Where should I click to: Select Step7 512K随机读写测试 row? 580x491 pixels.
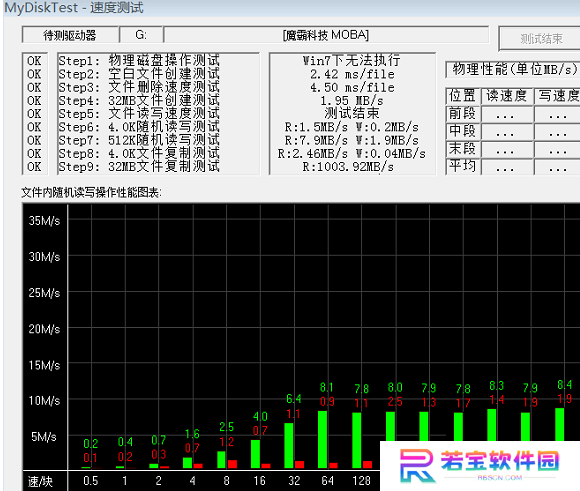point(139,140)
